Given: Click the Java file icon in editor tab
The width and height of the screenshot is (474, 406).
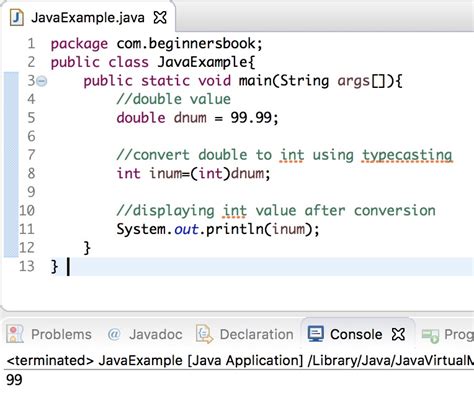Looking at the screenshot, I should point(16,18).
